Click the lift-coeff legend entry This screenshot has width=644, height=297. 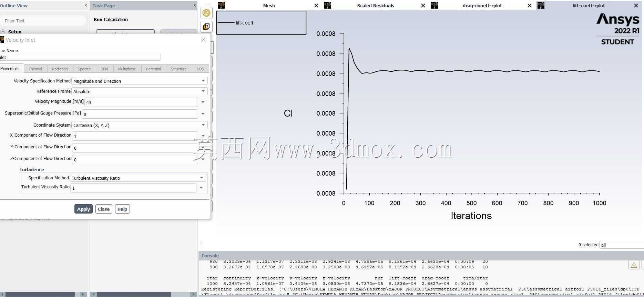tap(236, 23)
